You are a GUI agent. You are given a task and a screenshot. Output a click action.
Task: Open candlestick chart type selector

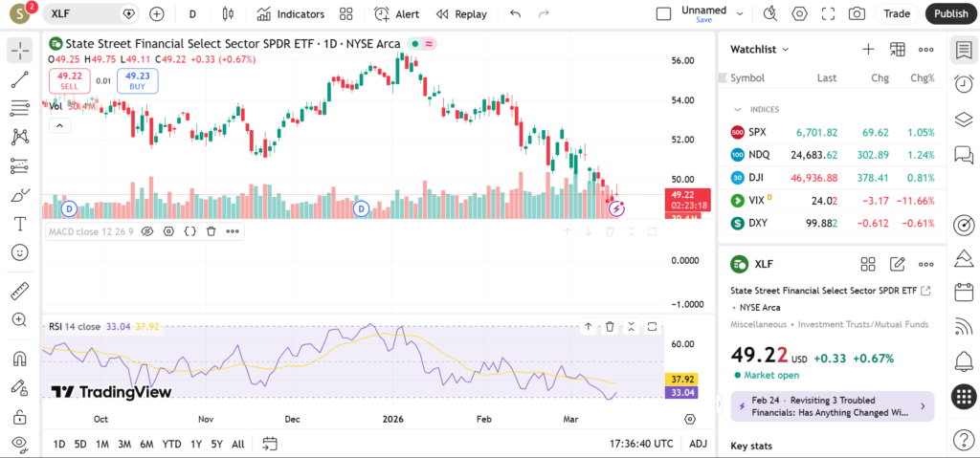coord(227,14)
